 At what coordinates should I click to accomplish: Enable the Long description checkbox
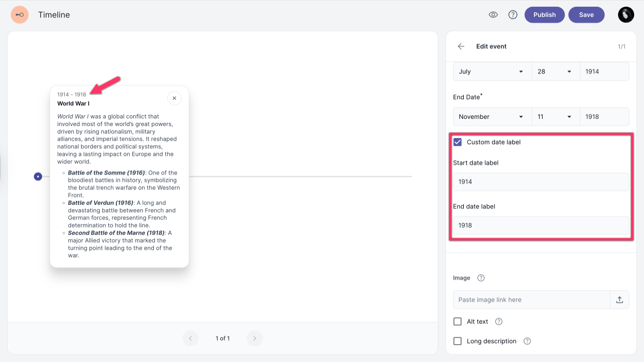pos(458,341)
